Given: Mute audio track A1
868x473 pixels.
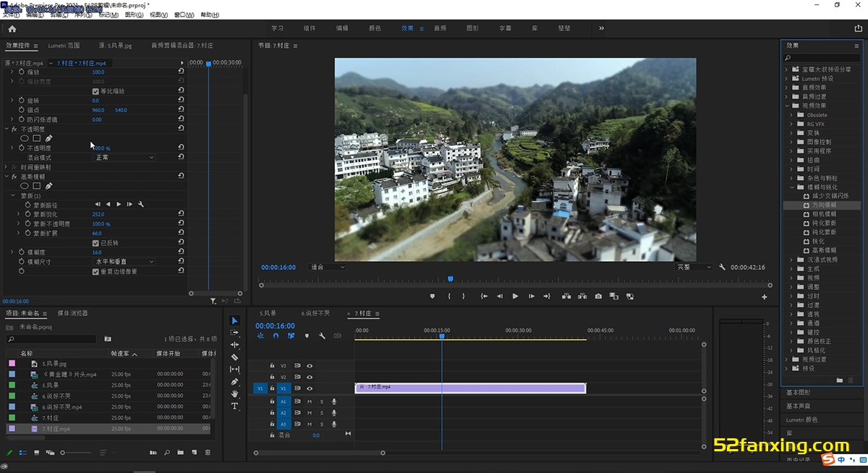Looking at the screenshot, I should tap(310, 401).
